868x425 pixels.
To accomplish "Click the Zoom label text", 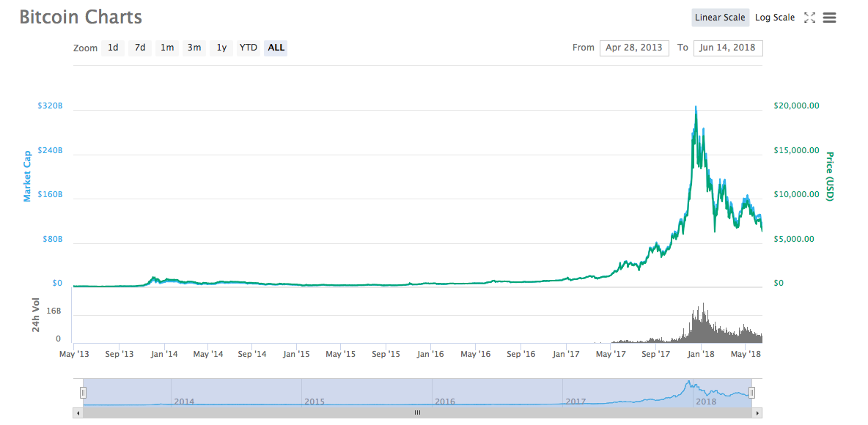I will click(85, 48).
